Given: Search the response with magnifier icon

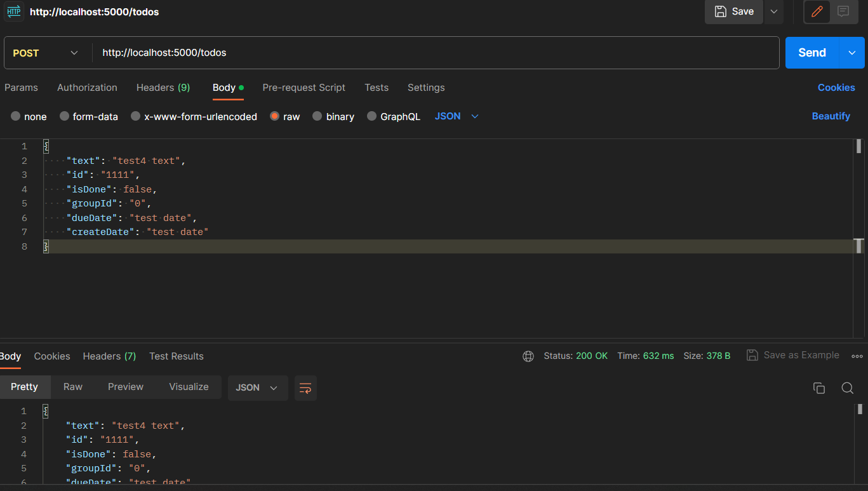Looking at the screenshot, I should 847,388.
